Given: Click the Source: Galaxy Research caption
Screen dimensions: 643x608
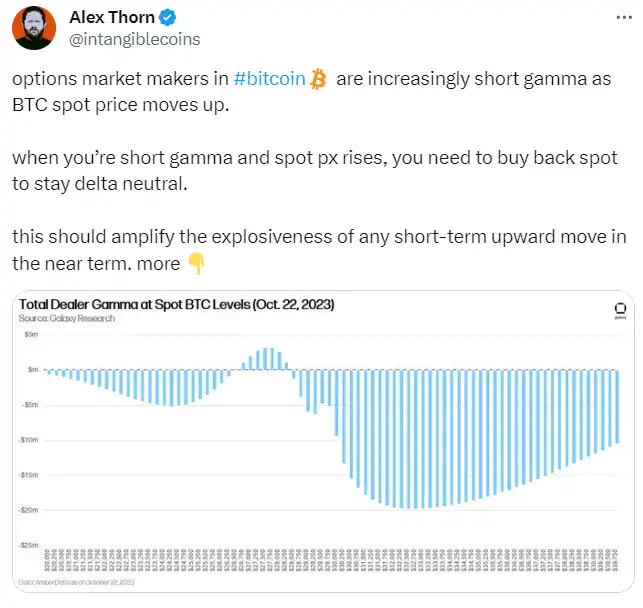Looking at the screenshot, I should pos(67,318).
